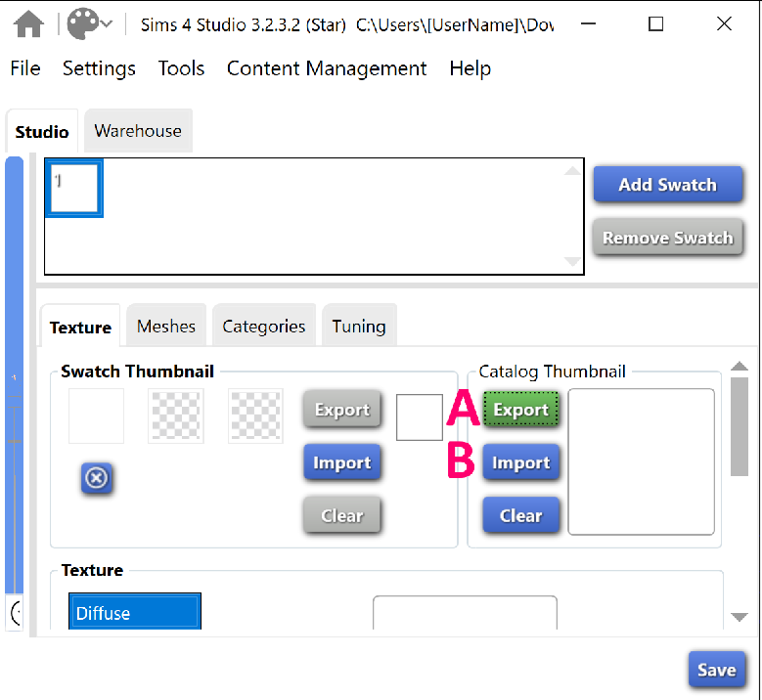Import a Swatch Thumbnail image
The width and height of the screenshot is (762, 700).
(342, 462)
